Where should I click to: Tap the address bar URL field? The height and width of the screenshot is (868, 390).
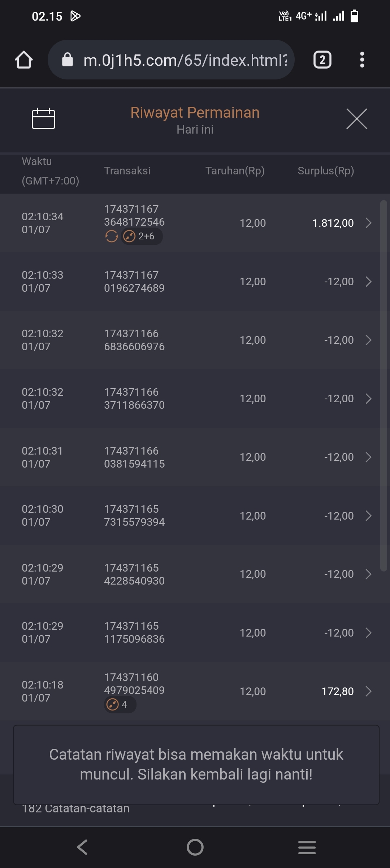pyautogui.click(x=185, y=60)
